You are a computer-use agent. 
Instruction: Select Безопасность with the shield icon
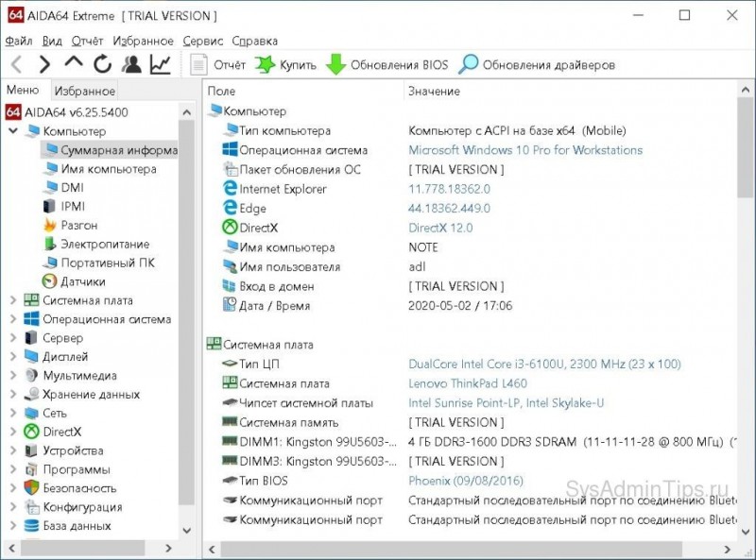[x=70, y=488]
